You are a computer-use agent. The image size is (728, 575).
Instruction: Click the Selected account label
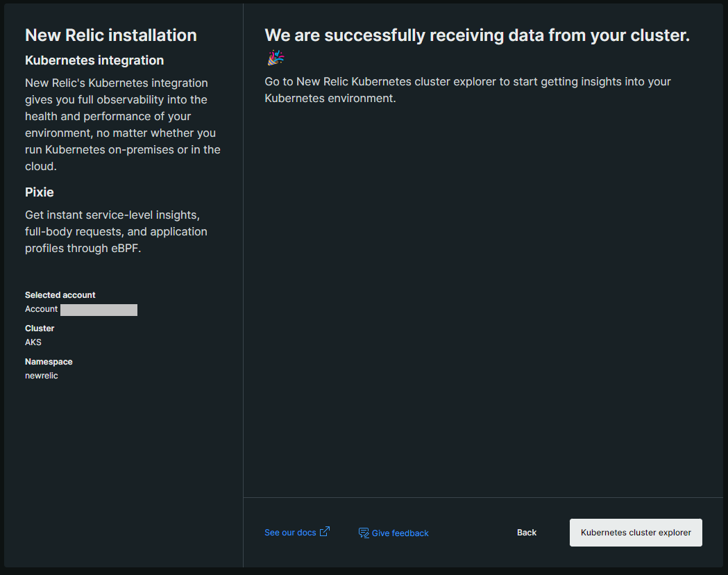click(x=60, y=295)
